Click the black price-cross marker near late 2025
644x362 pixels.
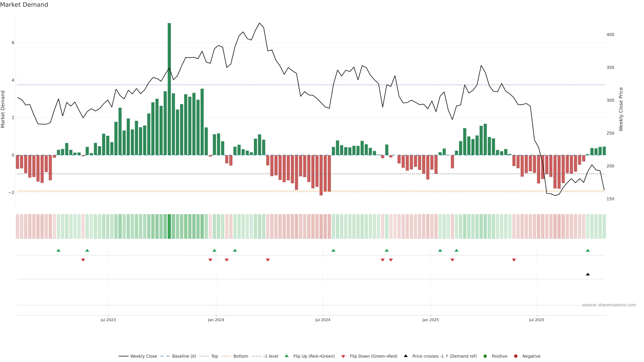(588, 274)
